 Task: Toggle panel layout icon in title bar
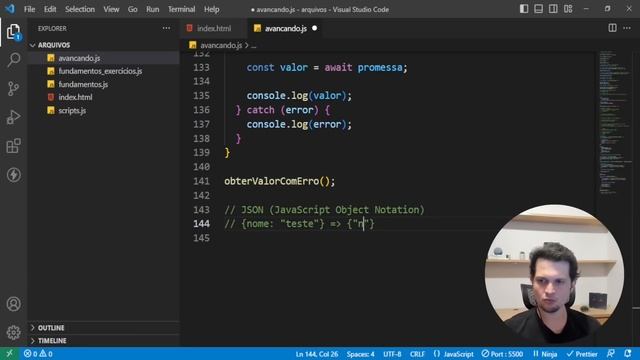[539, 9]
